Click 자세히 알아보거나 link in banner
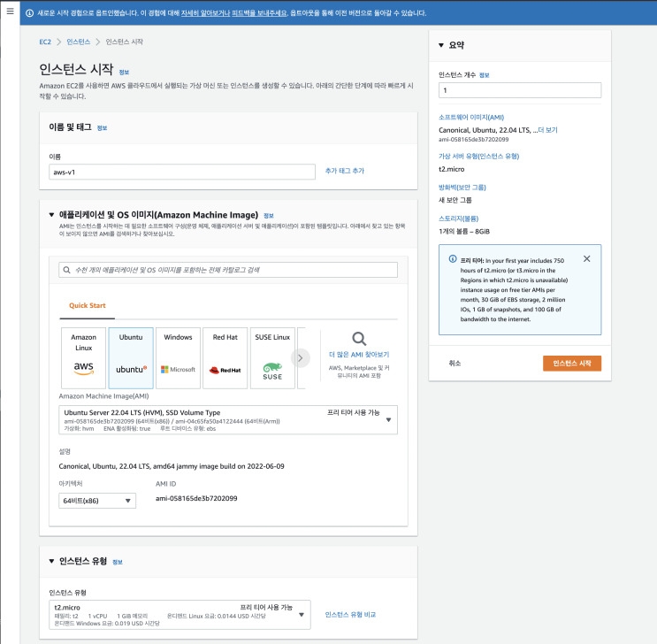This screenshot has width=657, height=644. pos(205,13)
